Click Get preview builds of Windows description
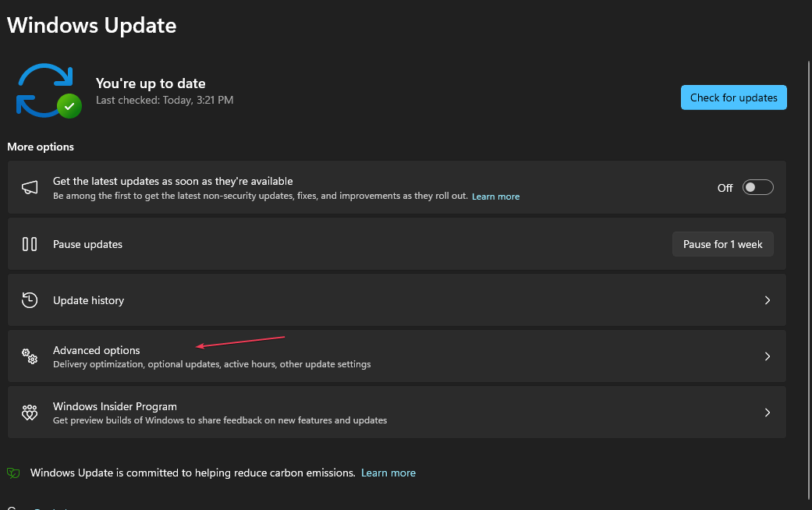The image size is (812, 510). click(x=220, y=420)
